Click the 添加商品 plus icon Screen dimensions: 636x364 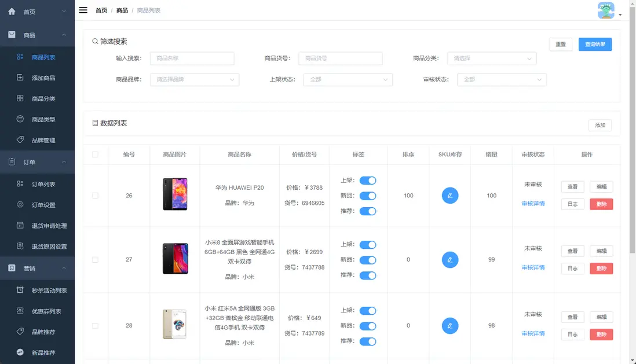pos(20,78)
